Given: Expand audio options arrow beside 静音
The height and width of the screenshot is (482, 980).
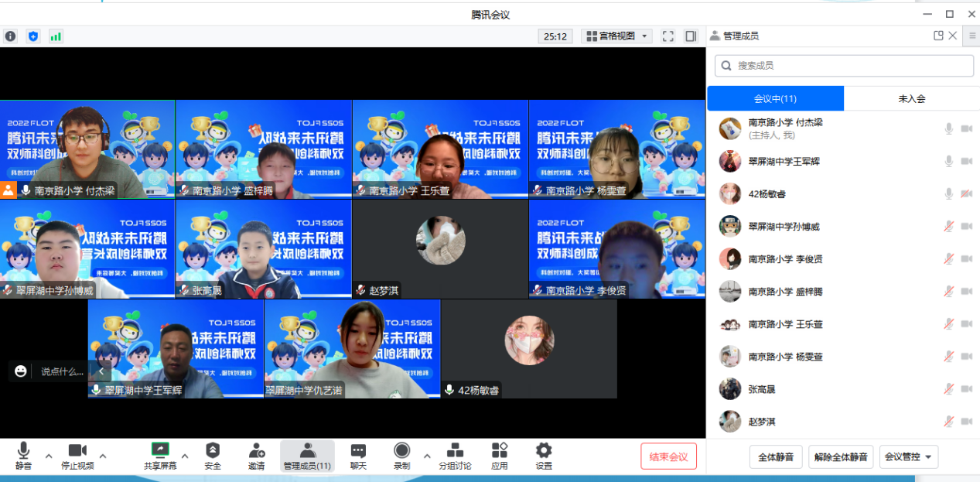Looking at the screenshot, I should (49, 456).
